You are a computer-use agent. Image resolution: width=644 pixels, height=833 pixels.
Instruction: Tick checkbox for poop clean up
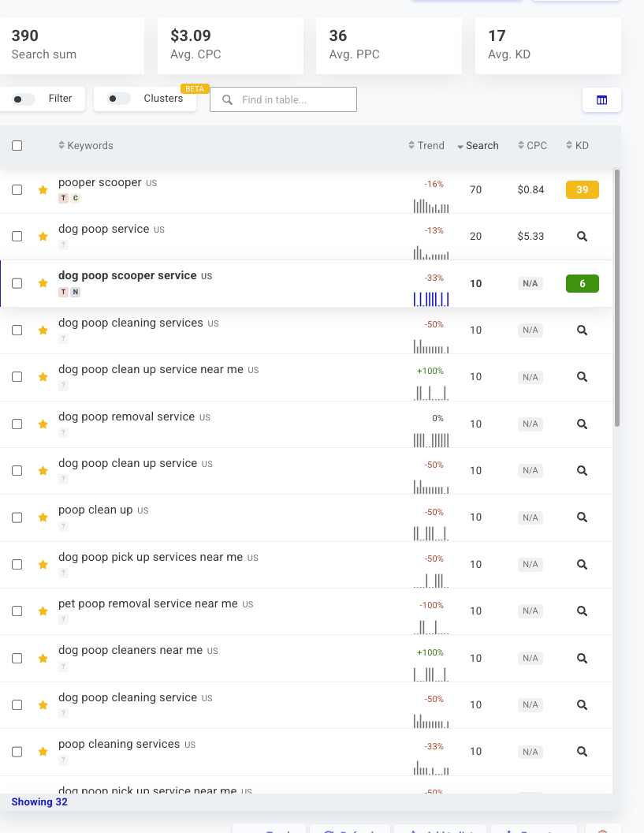pyautogui.click(x=17, y=517)
